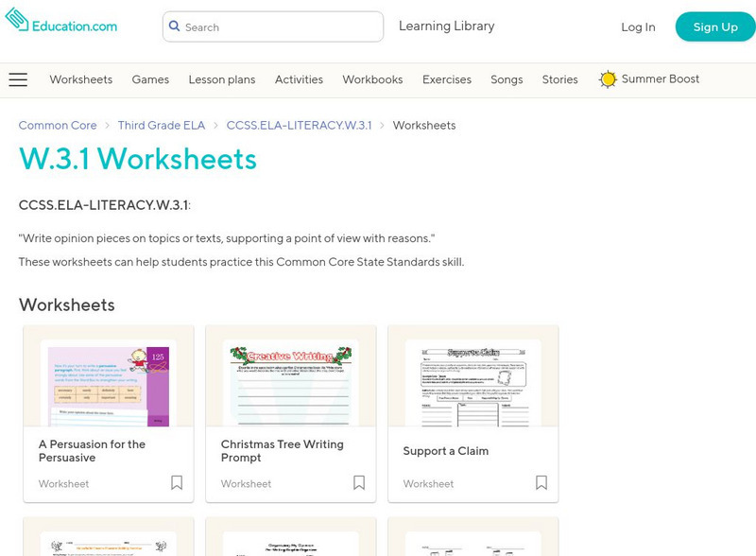Click the Sign Up button

coord(715,27)
